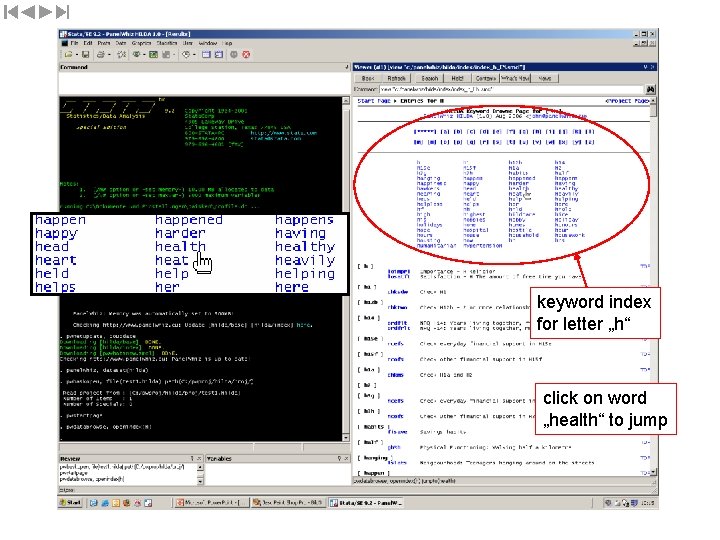Viewport: 720px width, 540px height.
Task: Open the Data Browser toolbar icon
Action: click(219, 55)
